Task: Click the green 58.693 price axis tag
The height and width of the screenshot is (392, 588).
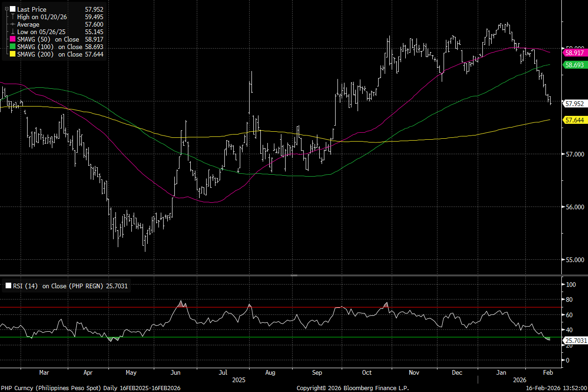Action: [x=574, y=65]
